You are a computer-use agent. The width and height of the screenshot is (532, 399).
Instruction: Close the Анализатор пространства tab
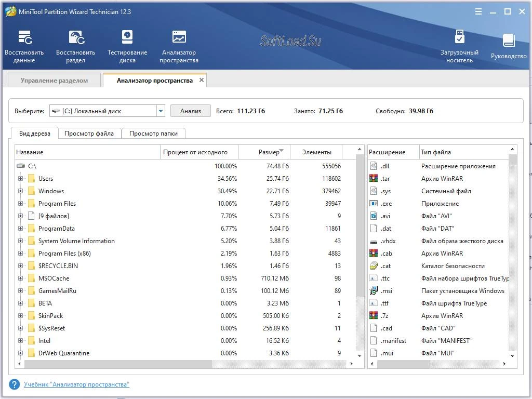coord(202,80)
